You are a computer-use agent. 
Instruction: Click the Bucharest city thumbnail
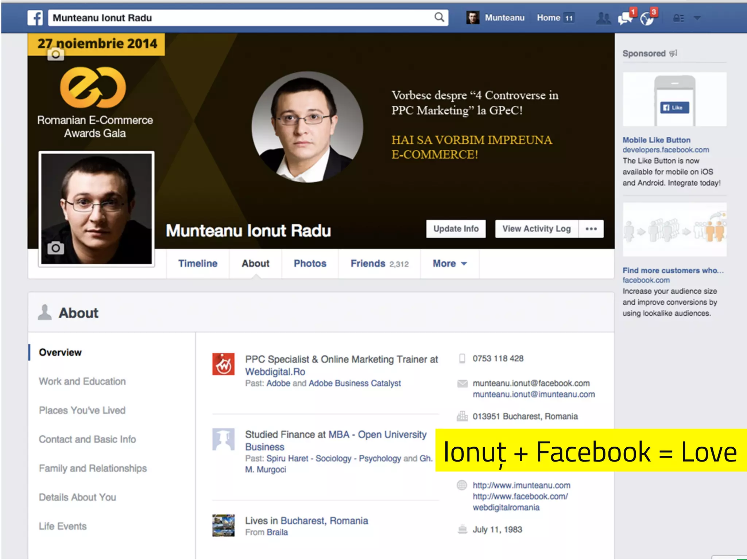pos(223,525)
